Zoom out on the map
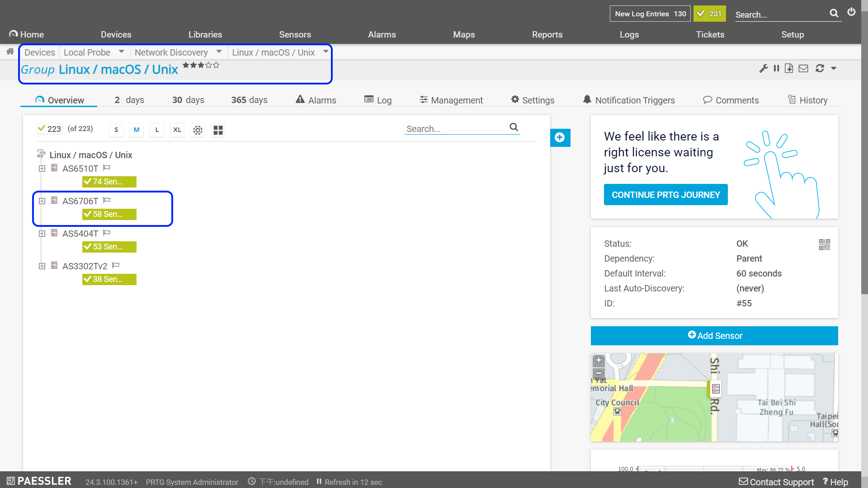 (599, 373)
